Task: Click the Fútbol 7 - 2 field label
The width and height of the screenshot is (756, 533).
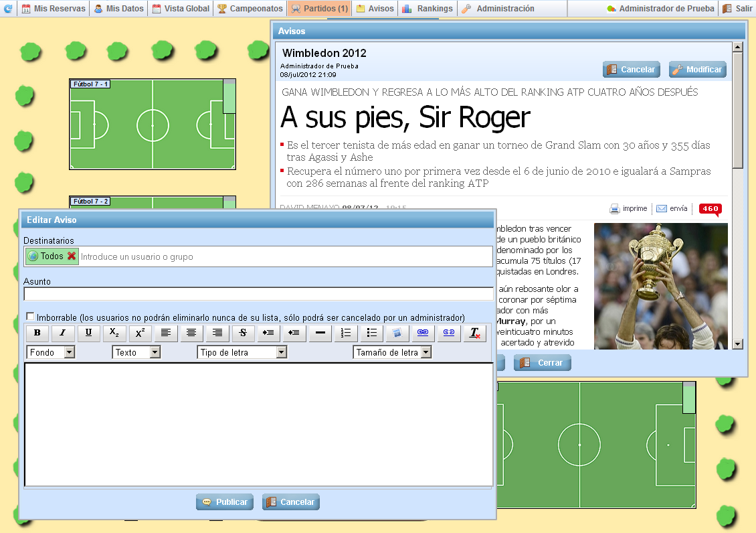Action: pos(90,201)
